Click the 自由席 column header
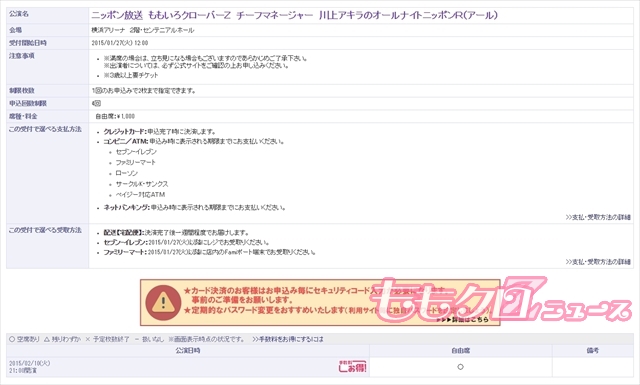Image resolution: width=640 pixels, height=385 pixels. click(x=460, y=350)
